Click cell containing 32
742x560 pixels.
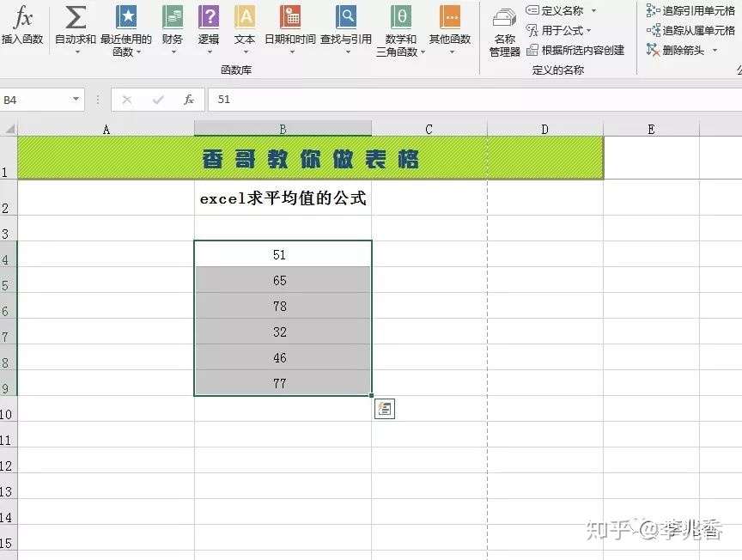pyautogui.click(x=283, y=331)
